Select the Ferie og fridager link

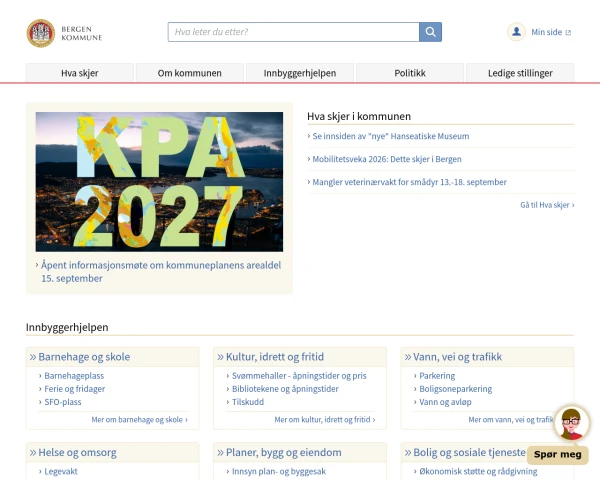pyautogui.click(x=75, y=389)
